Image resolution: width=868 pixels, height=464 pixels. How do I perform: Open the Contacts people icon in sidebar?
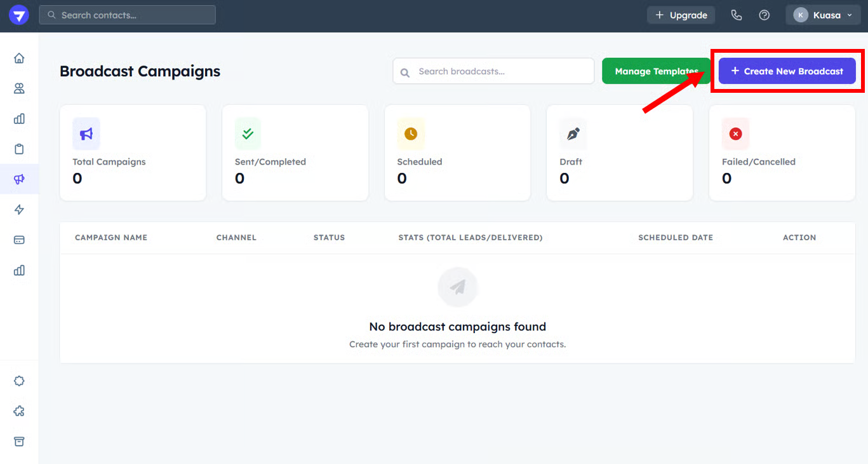tap(19, 88)
